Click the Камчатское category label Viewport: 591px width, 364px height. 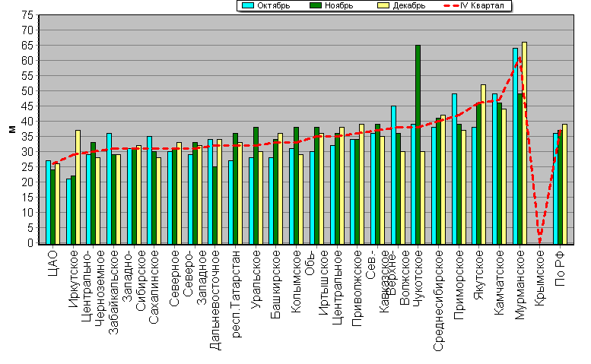[499, 283]
